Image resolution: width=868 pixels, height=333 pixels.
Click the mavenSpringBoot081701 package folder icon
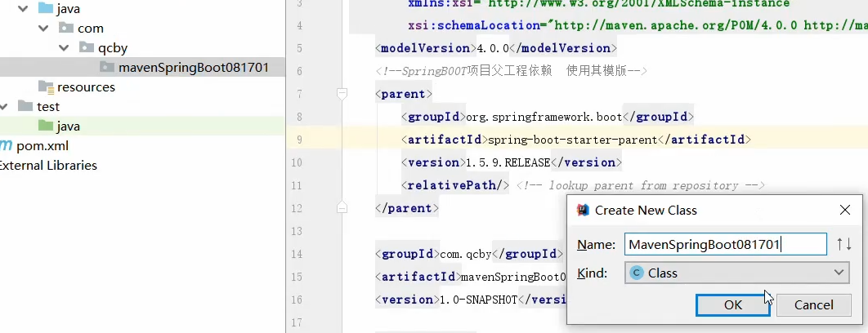(x=107, y=68)
